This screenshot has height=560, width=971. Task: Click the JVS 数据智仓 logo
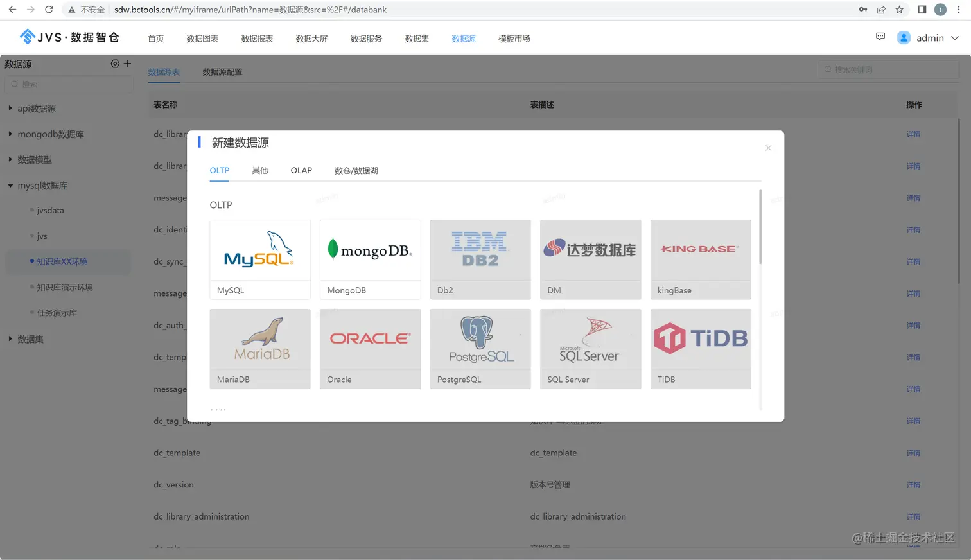pos(69,37)
